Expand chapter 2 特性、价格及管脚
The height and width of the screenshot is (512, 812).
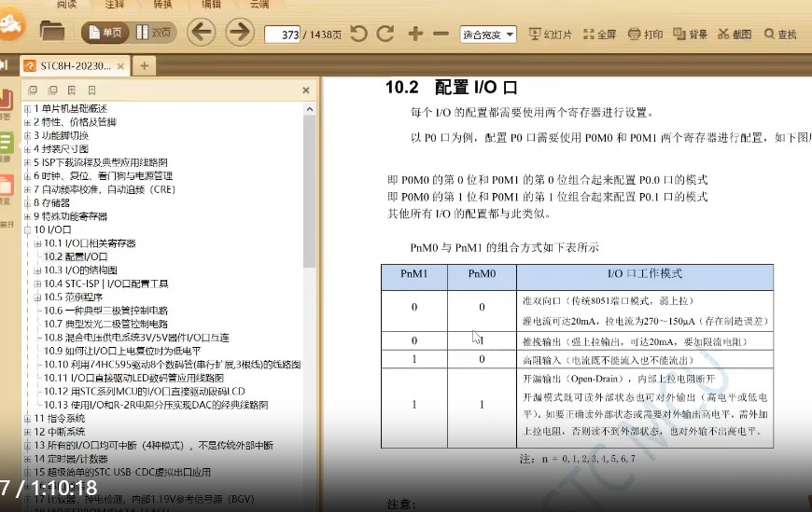27,122
